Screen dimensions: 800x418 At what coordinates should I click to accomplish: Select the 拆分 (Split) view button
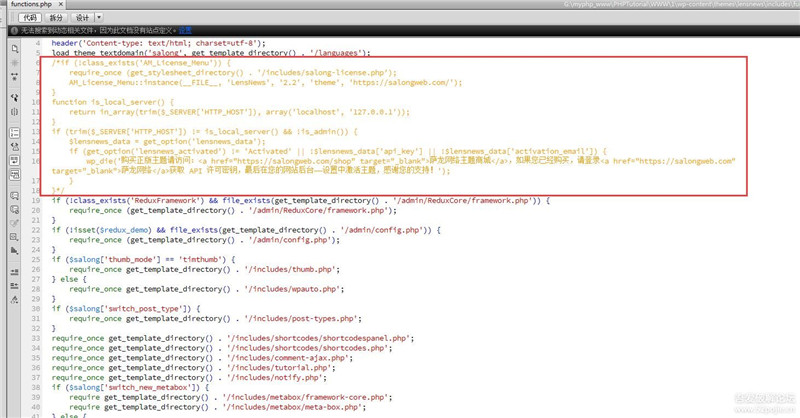(56, 18)
